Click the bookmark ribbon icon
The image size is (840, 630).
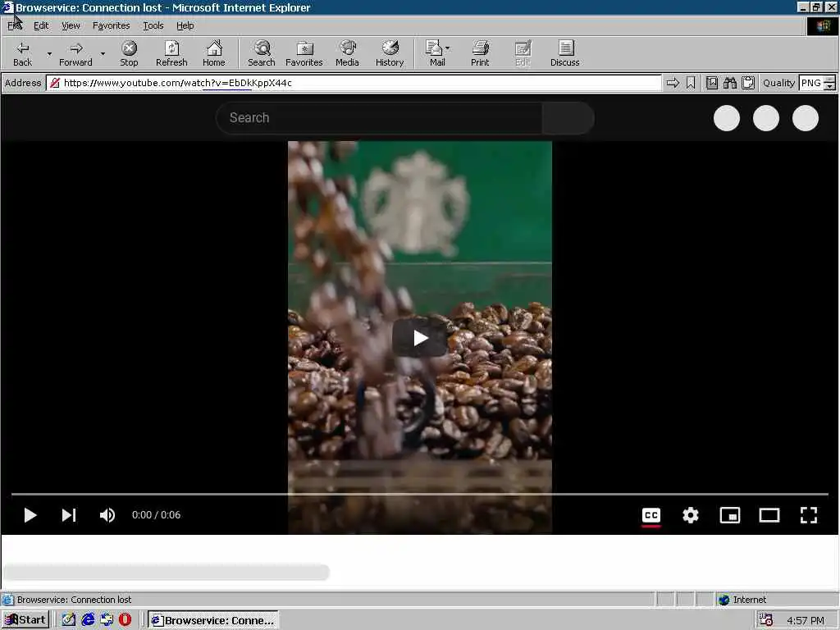click(x=691, y=83)
